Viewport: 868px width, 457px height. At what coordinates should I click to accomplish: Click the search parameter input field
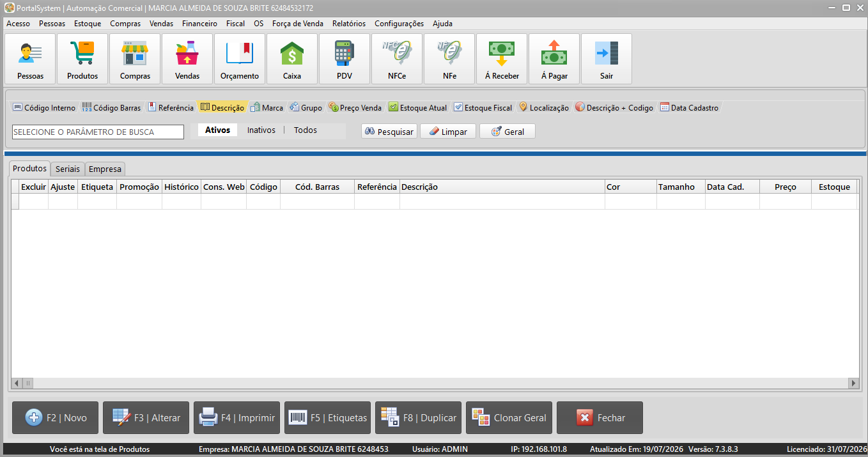[98, 132]
